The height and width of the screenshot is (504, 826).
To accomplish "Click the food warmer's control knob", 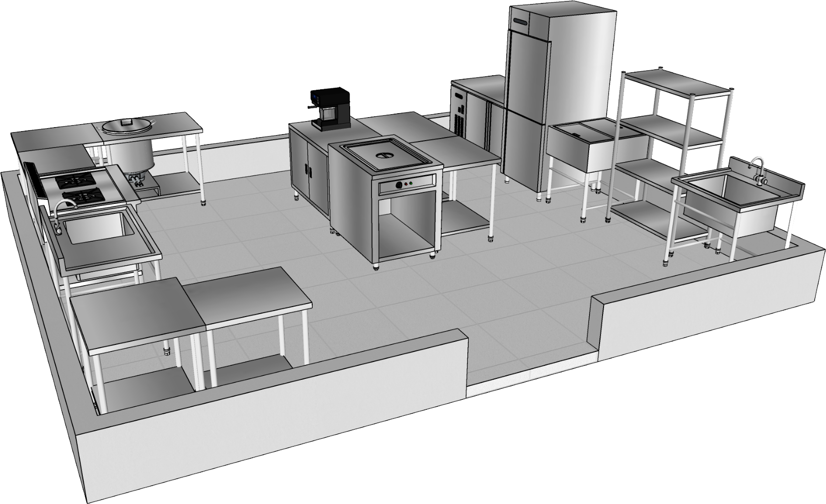I will (399, 185).
